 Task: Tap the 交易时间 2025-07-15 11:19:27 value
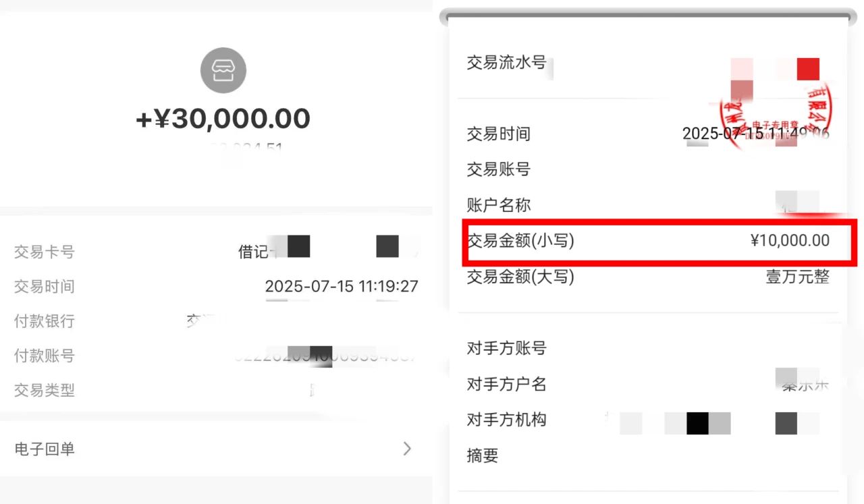pos(342,286)
